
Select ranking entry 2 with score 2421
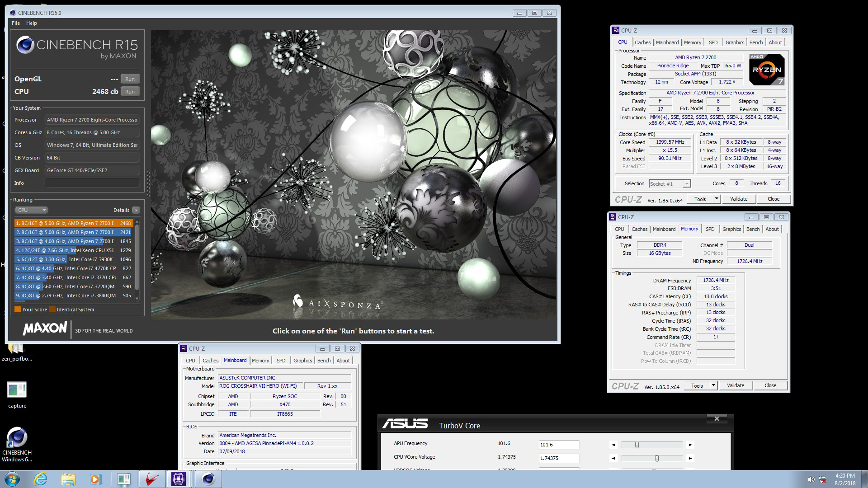click(x=73, y=232)
